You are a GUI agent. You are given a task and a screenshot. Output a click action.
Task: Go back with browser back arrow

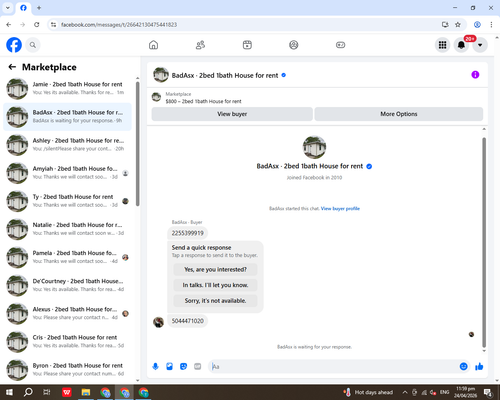coord(9,24)
